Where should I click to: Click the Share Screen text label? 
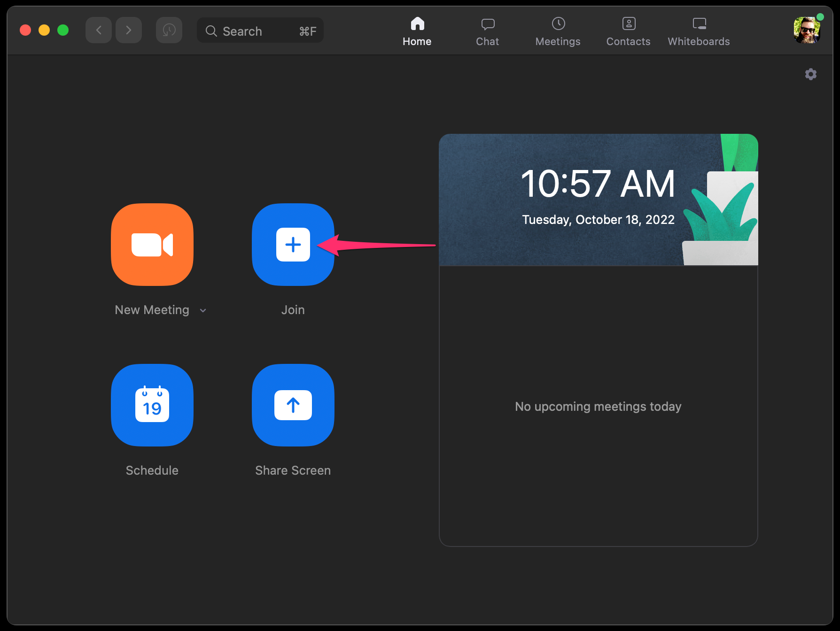(293, 470)
